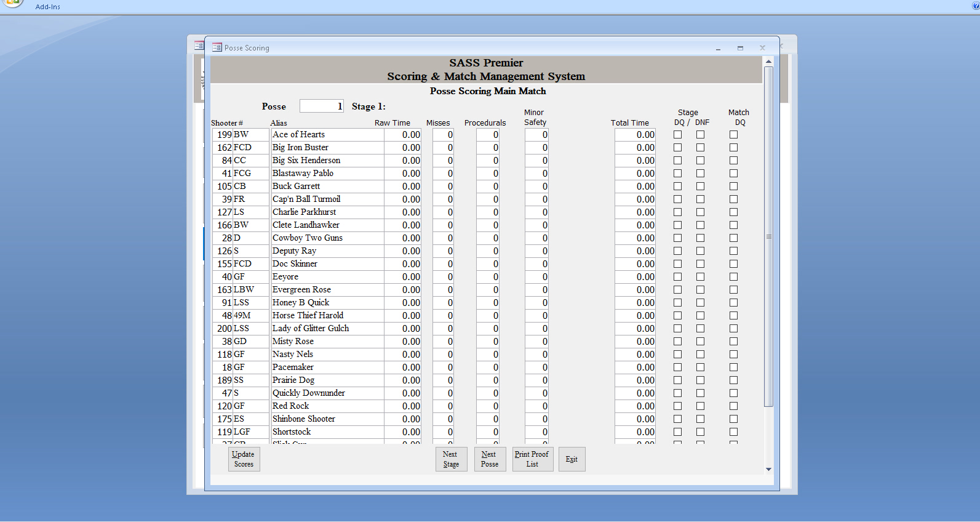Click the Total Time field for Shinbone Shooter
980x522 pixels.
coord(635,419)
